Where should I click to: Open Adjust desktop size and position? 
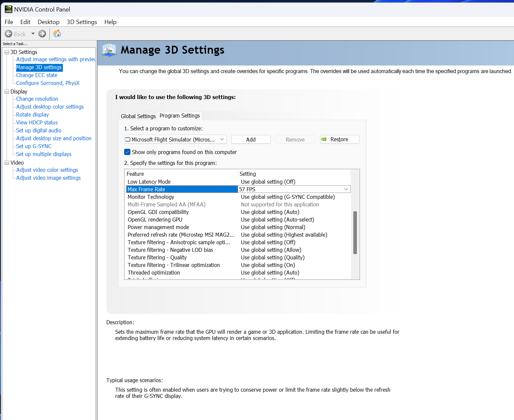(54, 138)
